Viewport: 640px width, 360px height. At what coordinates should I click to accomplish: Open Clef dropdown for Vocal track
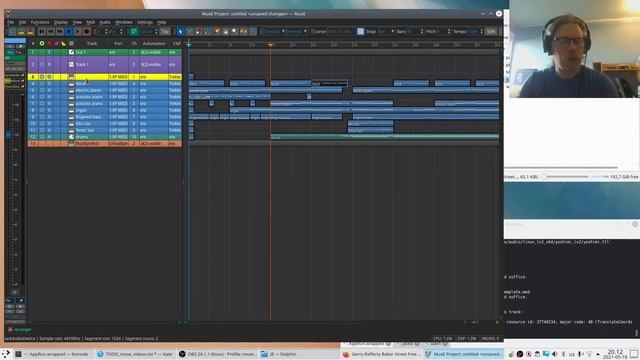(x=175, y=84)
